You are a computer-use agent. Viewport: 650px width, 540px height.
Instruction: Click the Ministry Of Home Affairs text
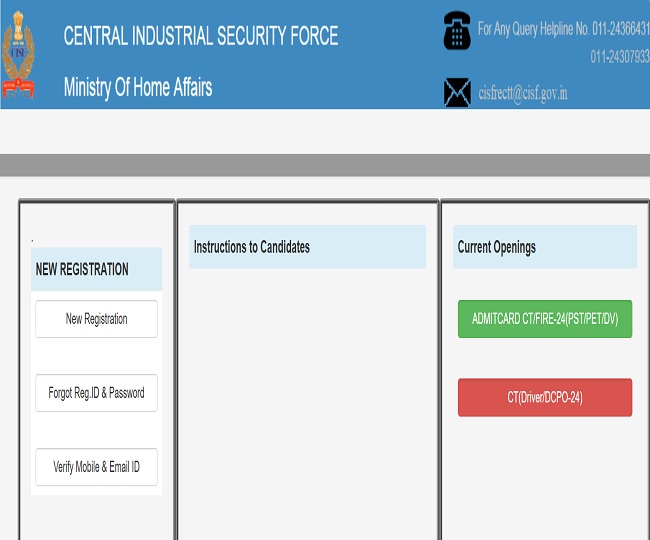point(137,87)
